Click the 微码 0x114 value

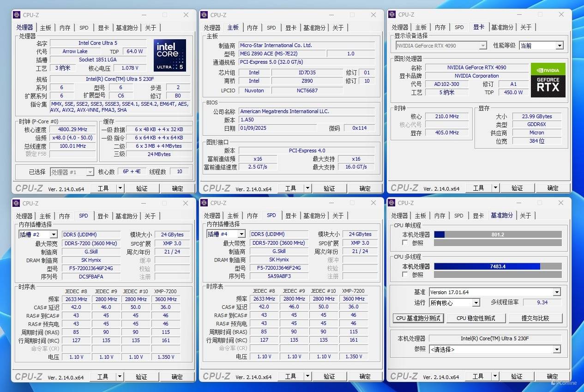(x=359, y=128)
